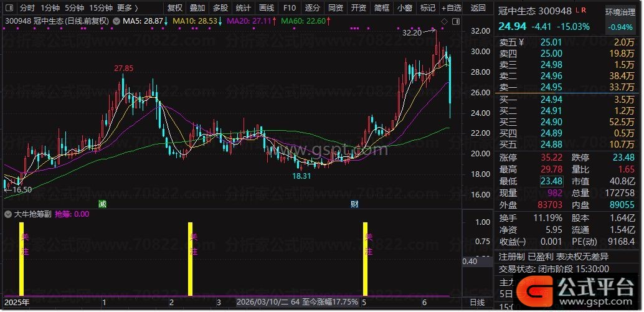Open the 更多 time period options
The height and width of the screenshot is (312, 644).
click(127, 7)
